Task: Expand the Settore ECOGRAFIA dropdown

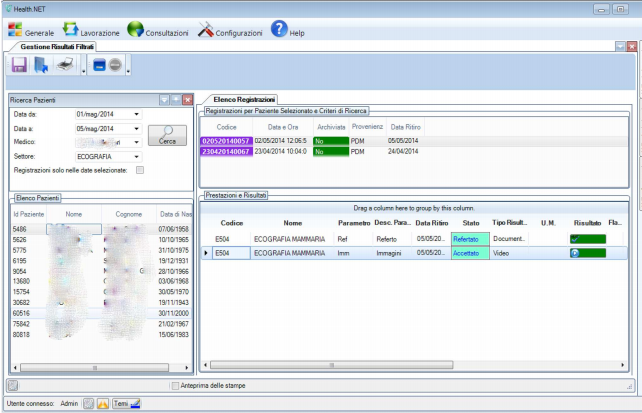Action: [x=136, y=157]
